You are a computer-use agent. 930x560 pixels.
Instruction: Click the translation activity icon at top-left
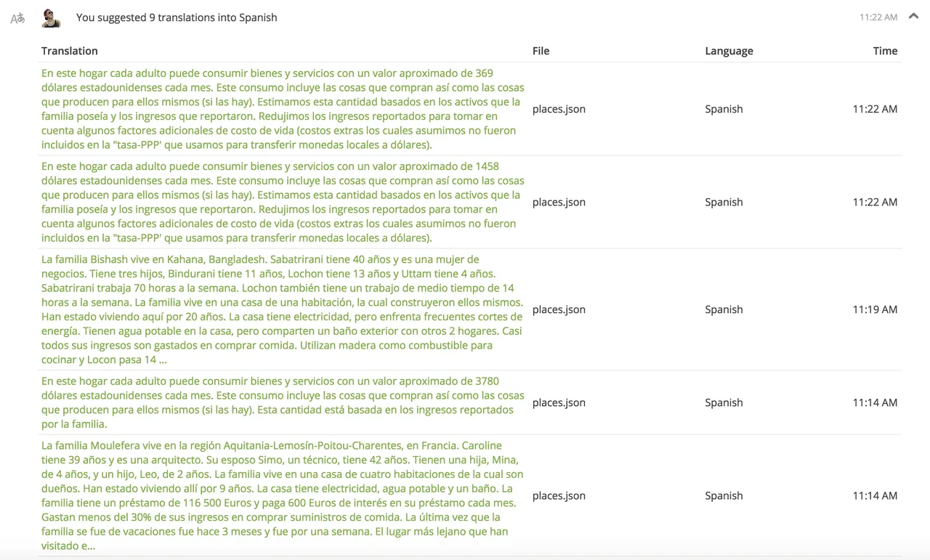[x=17, y=18]
